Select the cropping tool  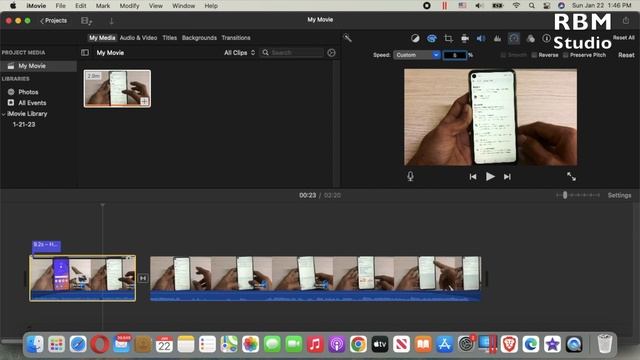pos(448,38)
